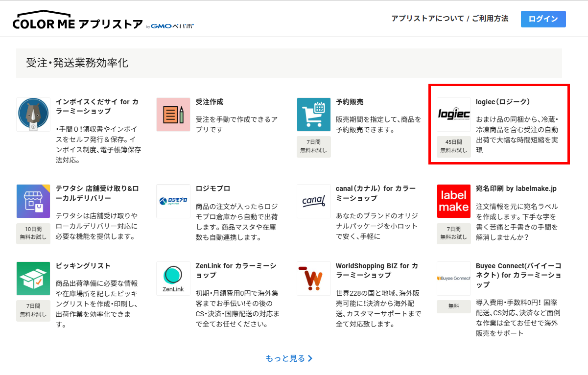Open the ロジモプロ title link
This screenshot has width=588, height=375.
(x=213, y=188)
